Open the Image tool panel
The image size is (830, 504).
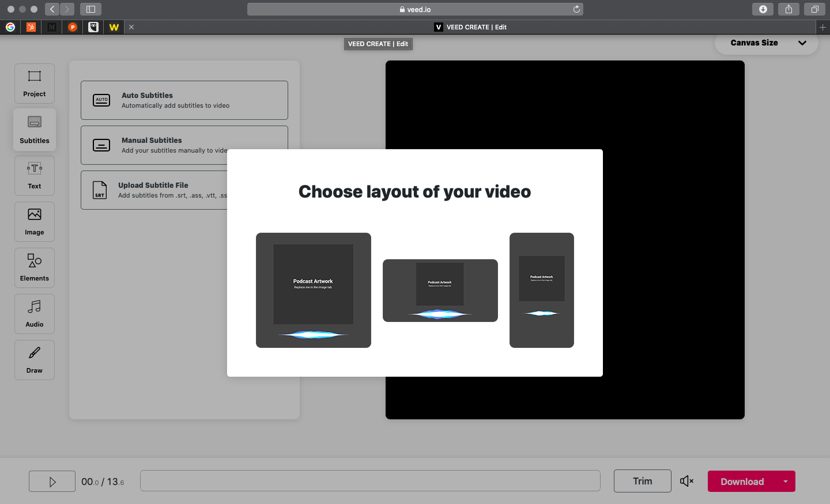tap(35, 222)
